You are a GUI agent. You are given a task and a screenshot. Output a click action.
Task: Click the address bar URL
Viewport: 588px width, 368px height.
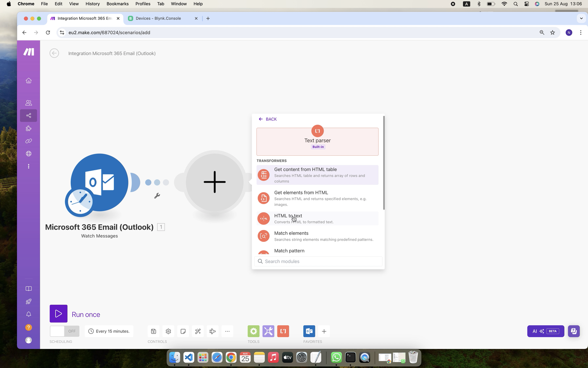[109, 32]
